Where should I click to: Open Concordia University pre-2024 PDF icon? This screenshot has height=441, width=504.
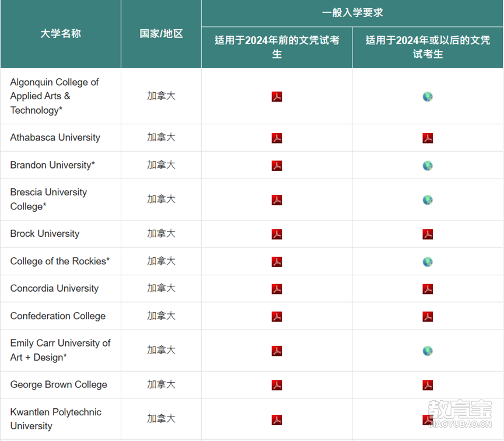(276, 289)
